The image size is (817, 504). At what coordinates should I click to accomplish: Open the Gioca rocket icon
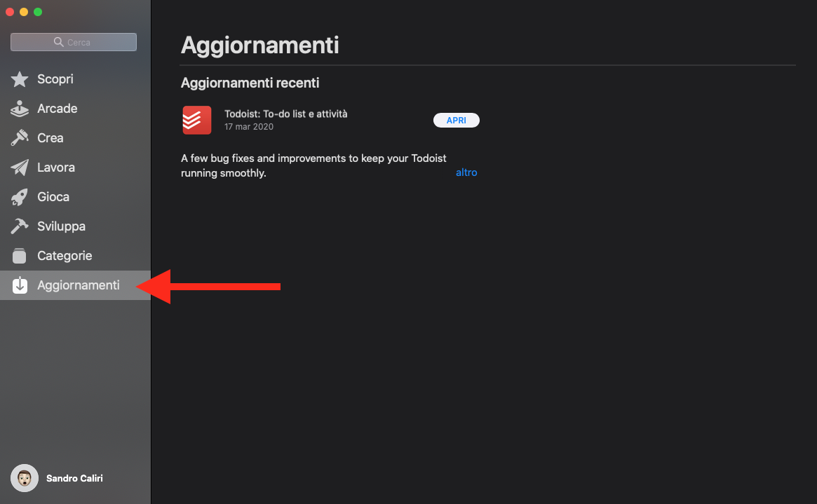19,197
